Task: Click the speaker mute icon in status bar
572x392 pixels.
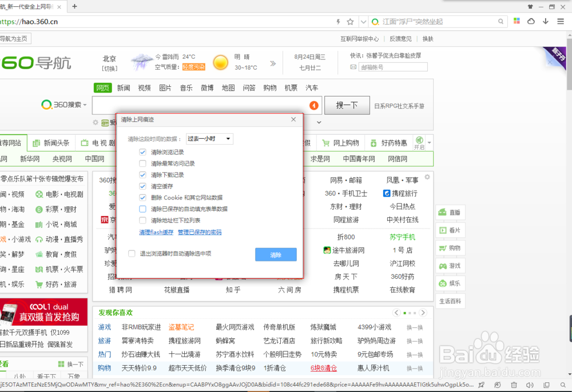Action: point(530,385)
